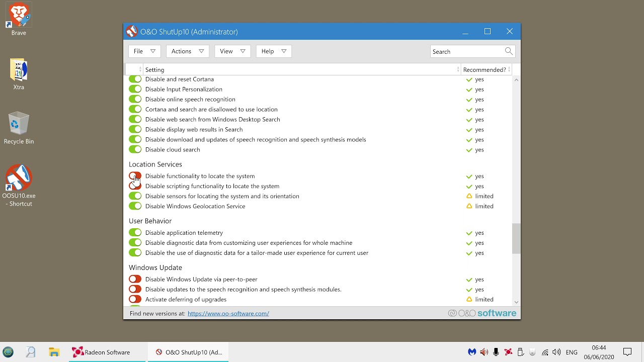This screenshot has width=644, height=362.
Task: Click the volume icon next to ENG
Action: coord(556,352)
